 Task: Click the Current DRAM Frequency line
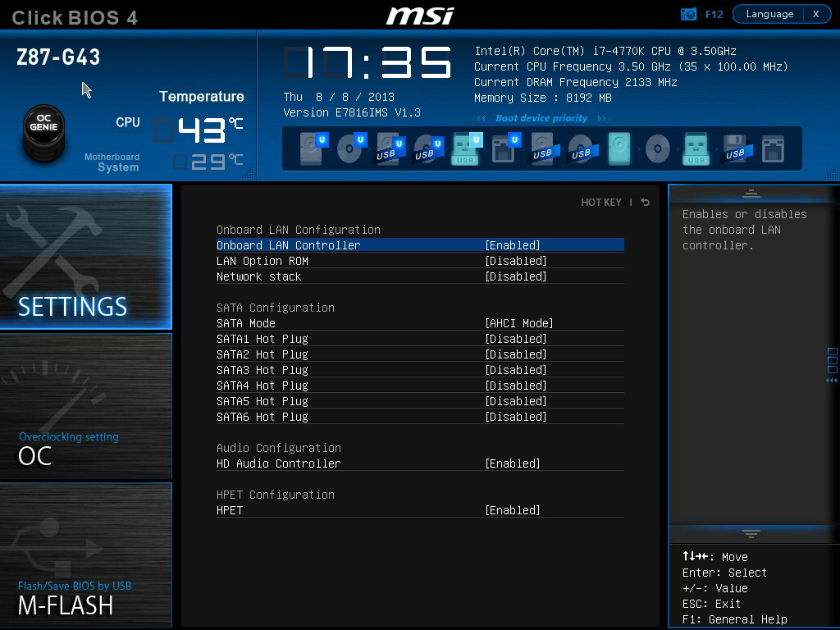click(576, 82)
